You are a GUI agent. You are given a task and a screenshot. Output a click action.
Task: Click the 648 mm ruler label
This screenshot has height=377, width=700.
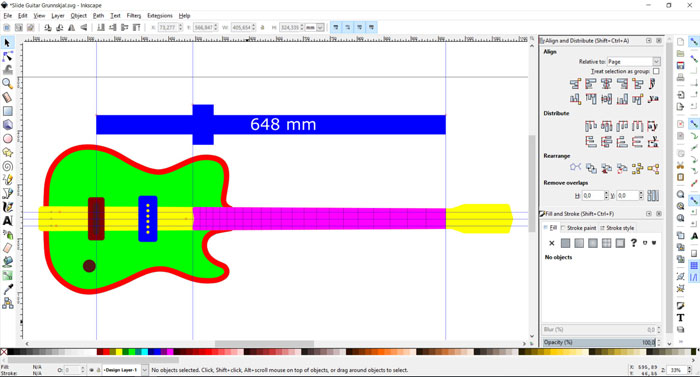(283, 124)
